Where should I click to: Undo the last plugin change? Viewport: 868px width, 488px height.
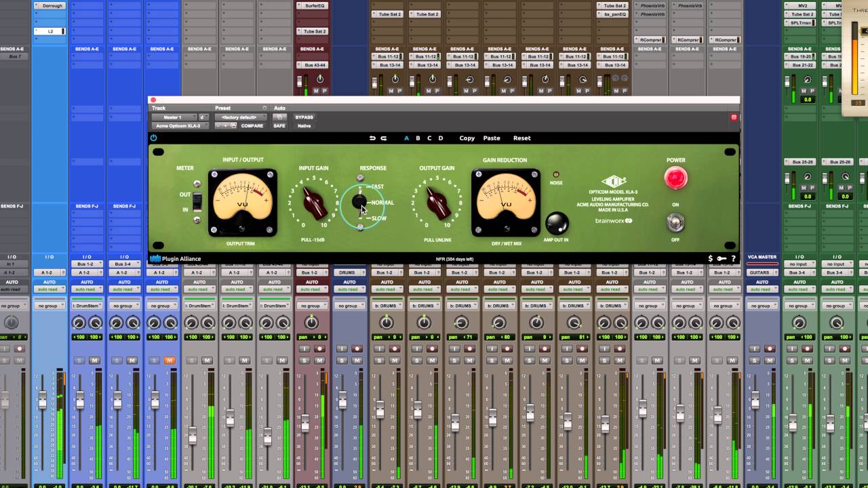372,138
